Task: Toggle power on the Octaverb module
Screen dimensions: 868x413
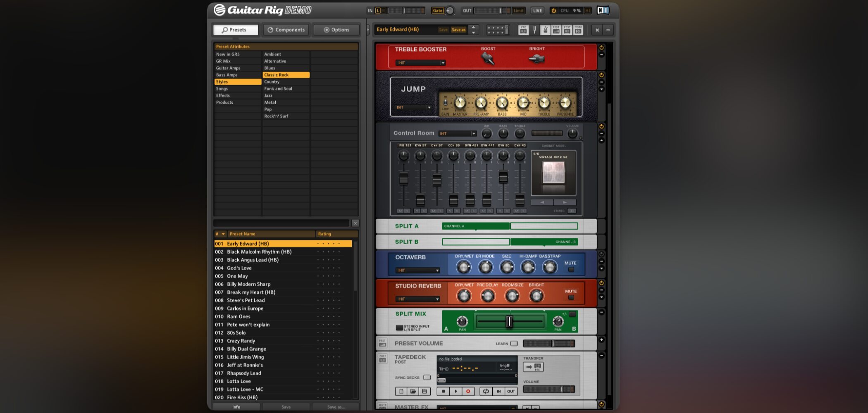Action: (x=601, y=254)
